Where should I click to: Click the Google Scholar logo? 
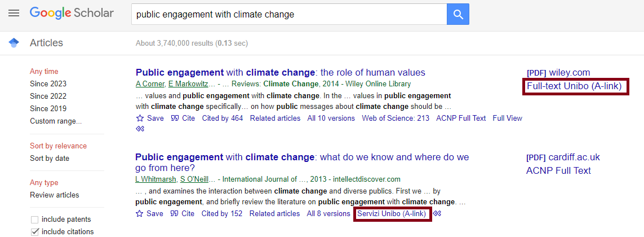point(72,13)
